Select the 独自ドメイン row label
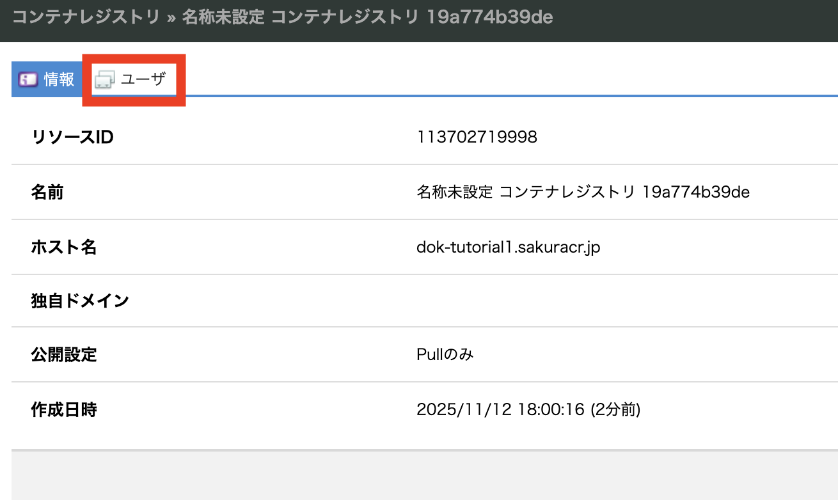The image size is (838, 504). coord(80,301)
